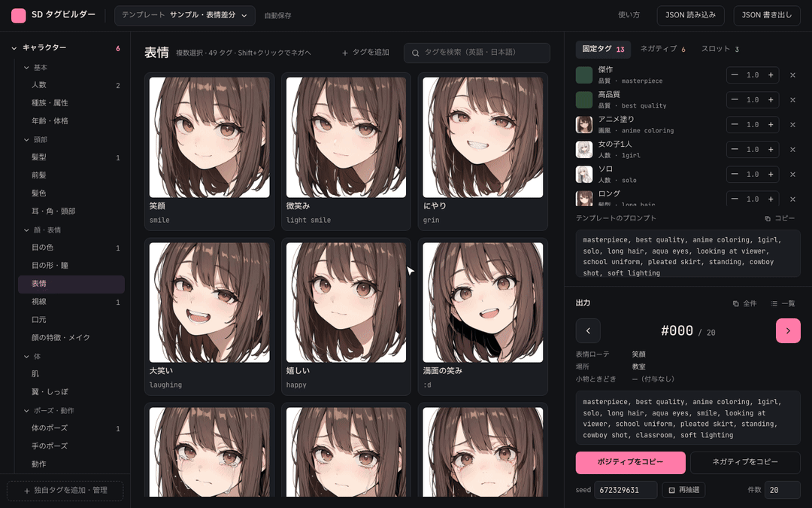
Task: Click 全件 copy-all button
Action: coord(744,304)
